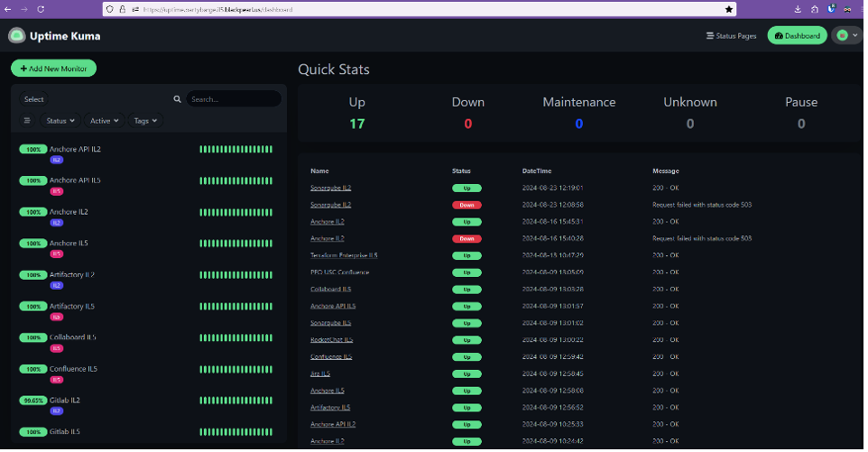Open Artifactory IL5 monitor in sidebar

point(72,307)
